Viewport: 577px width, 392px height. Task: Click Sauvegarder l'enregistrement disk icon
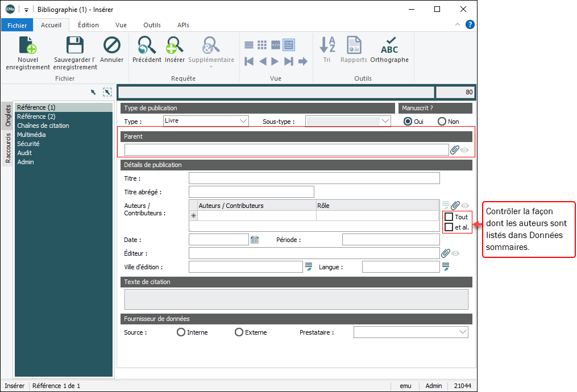[75, 45]
